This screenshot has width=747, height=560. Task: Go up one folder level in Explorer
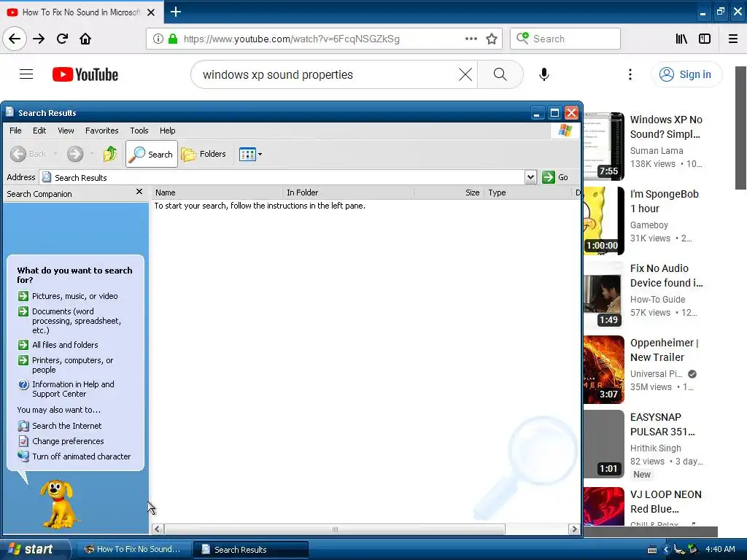coord(110,154)
